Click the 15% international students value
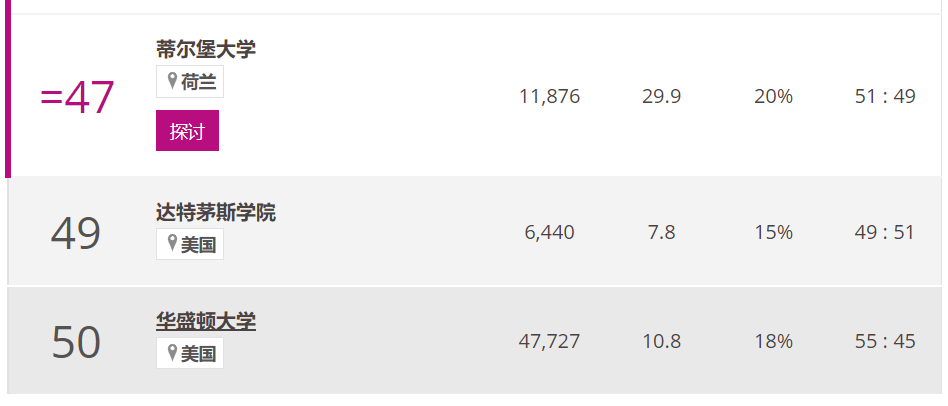The image size is (948, 406). (773, 233)
